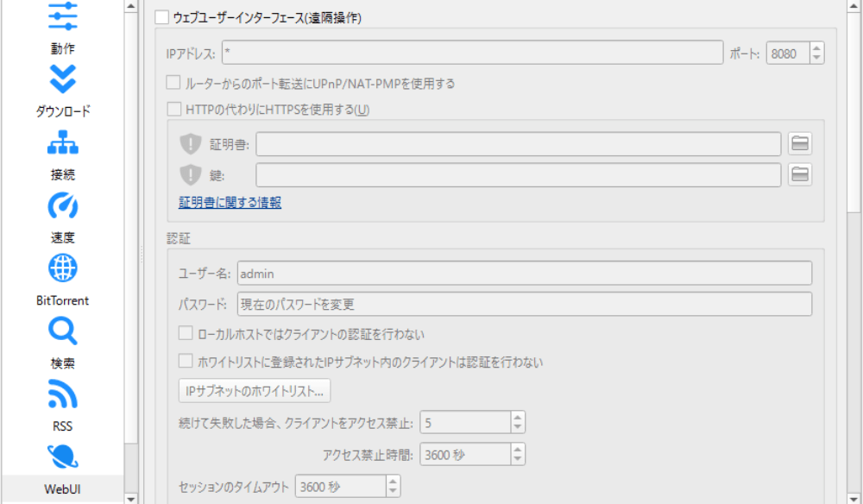Select the 速度 (Speed) gauge icon

coord(62,205)
